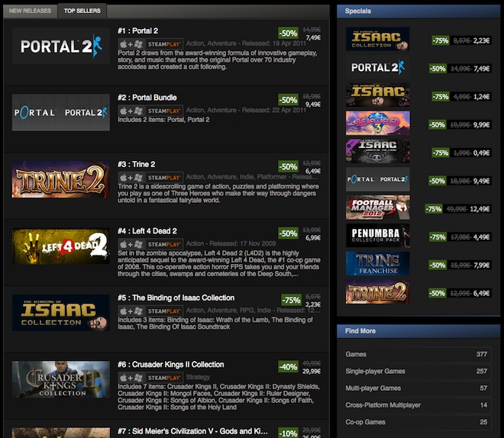This screenshot has height=438, width=504.
Task: Click the SteamPlay badge for Crusader Kings II
Action: coord(164,378)
